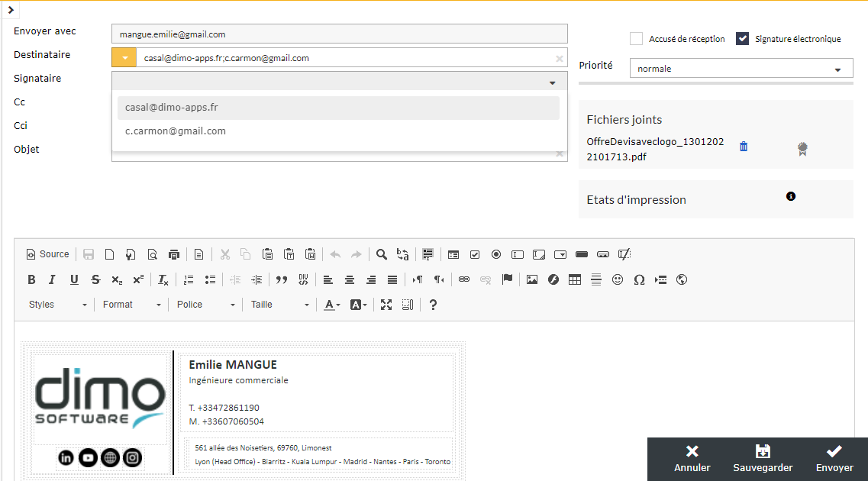Open the text color picker

coord(331,305)
